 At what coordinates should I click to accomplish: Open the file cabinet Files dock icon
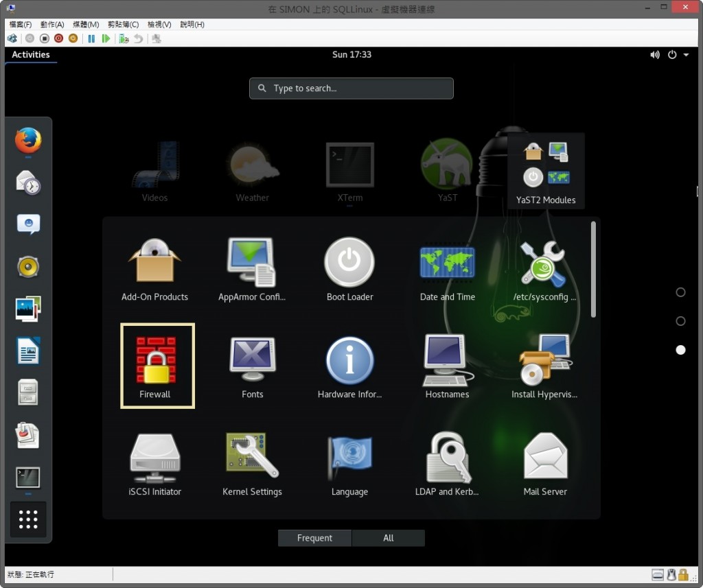click(x=28, y=392)
